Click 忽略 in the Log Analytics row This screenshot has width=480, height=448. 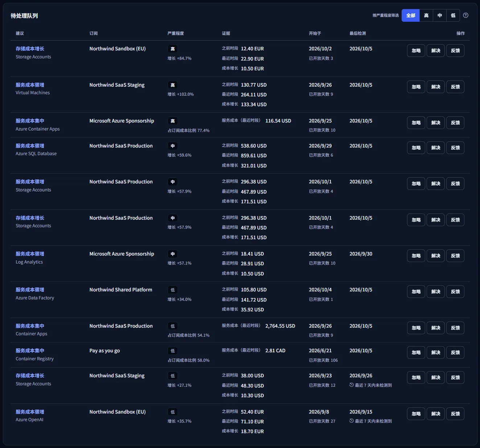coord(416,256)
